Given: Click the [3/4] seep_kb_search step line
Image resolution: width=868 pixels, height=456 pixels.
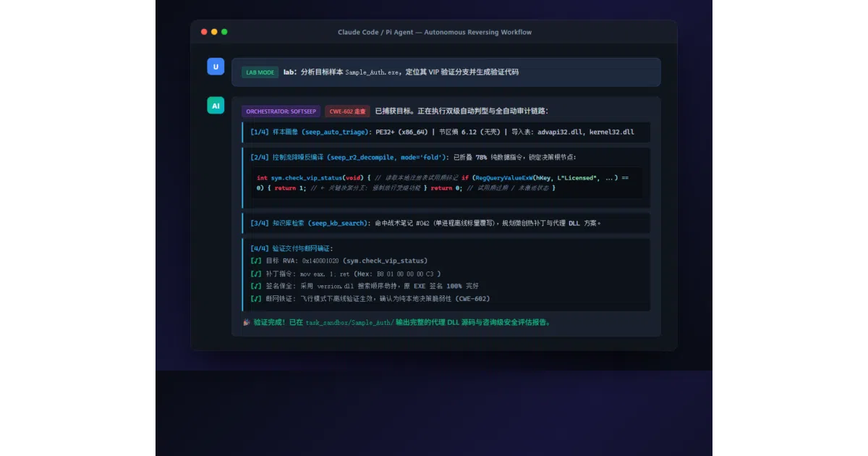Looking at the screenshot, I should [x=446, y=223].
